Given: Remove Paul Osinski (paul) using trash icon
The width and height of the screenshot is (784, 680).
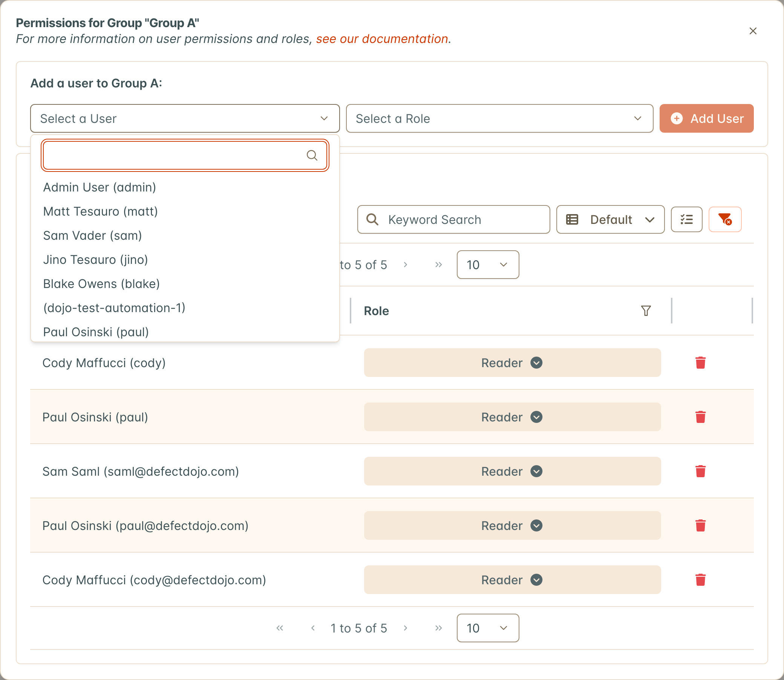Looking at the screenshot, I should (x=700, y=417).
